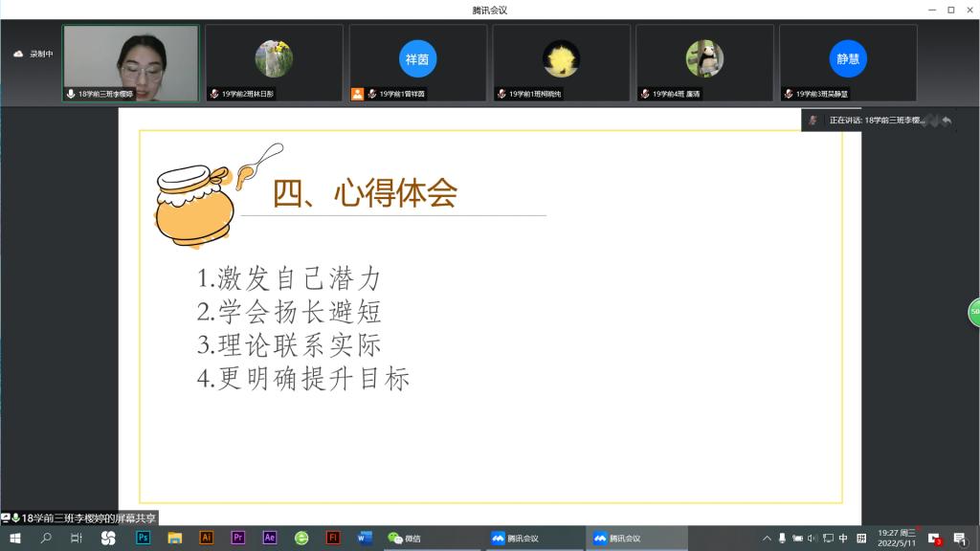Switch to the WeChat 微信 taskbar window
980x551 pixels.
pyautogui.click(x=406, y=538)
